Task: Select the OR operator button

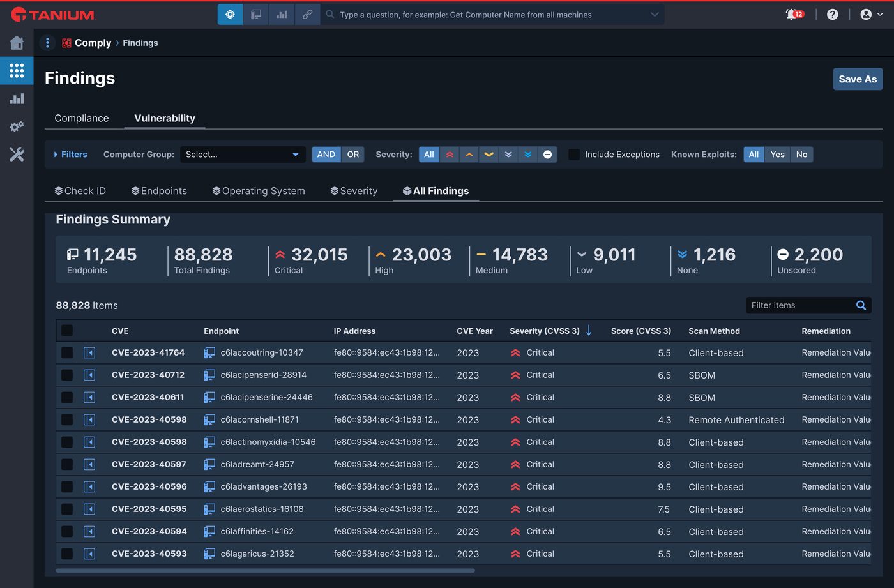Action: tap(353, 155)
